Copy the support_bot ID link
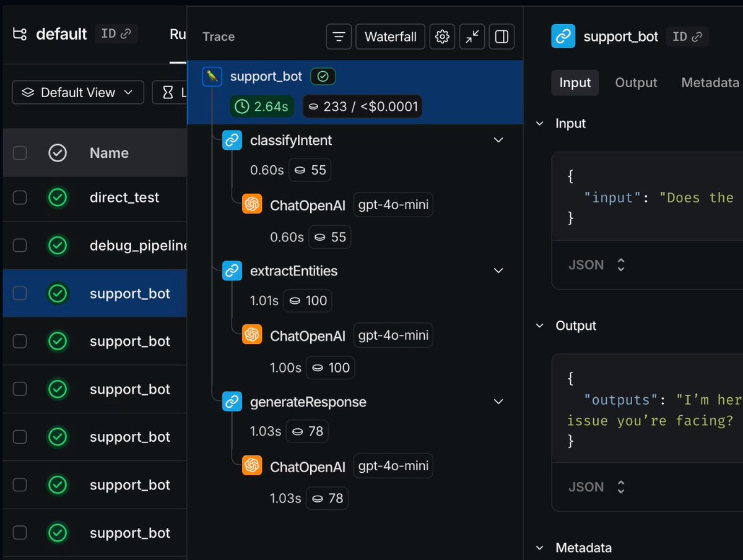 tap(687, 37)
